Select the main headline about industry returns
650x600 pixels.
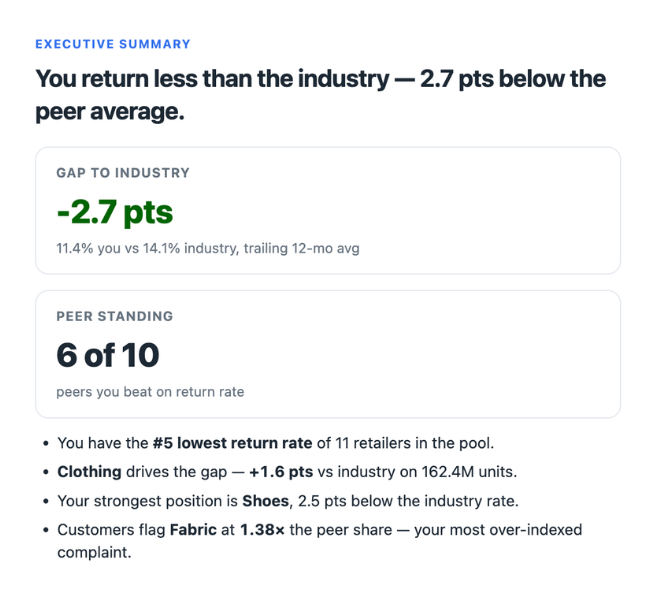click(320, 95)
